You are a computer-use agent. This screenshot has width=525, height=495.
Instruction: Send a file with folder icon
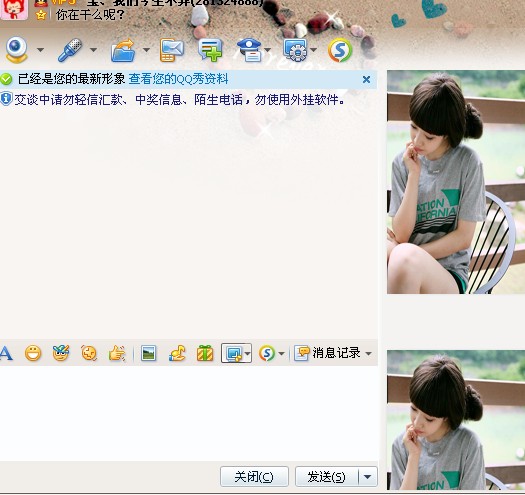123,51
